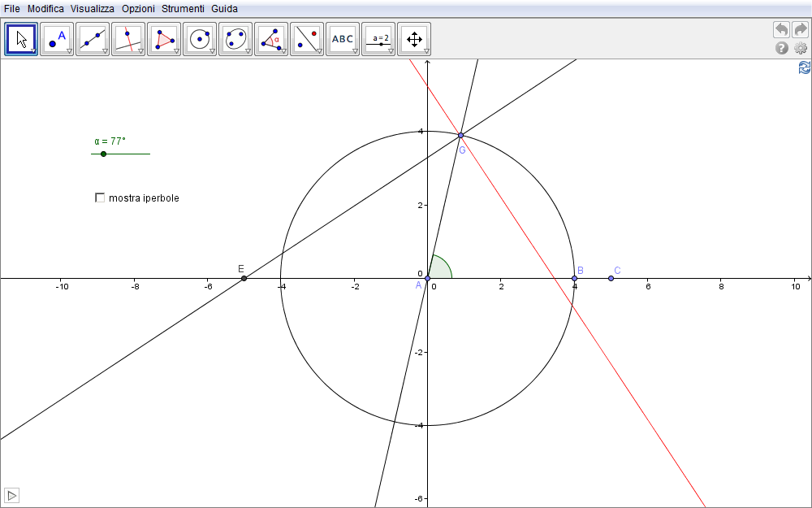The image size is (812, 508).
Task: Choose the Reflect about line tool
Action: [x=307, y=38]
